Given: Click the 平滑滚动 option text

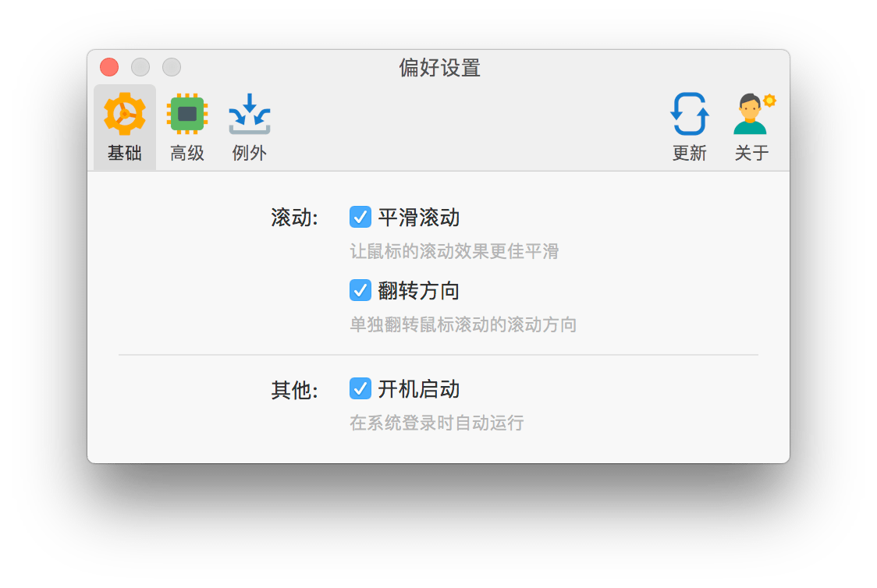Looking at the screenshot, I should pos(419,218).
